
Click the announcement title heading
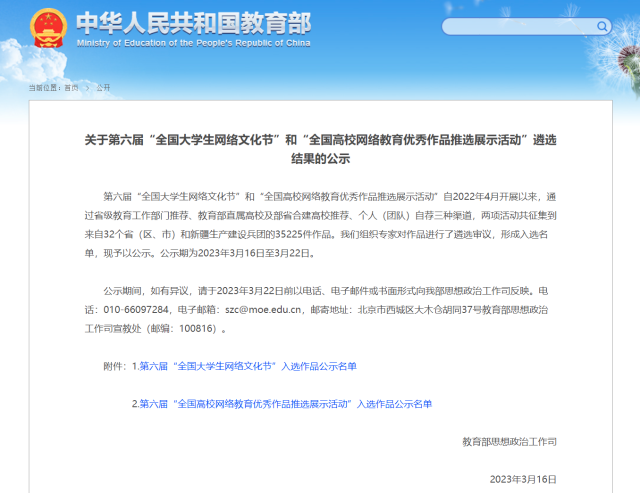click(x=320, y=149)
